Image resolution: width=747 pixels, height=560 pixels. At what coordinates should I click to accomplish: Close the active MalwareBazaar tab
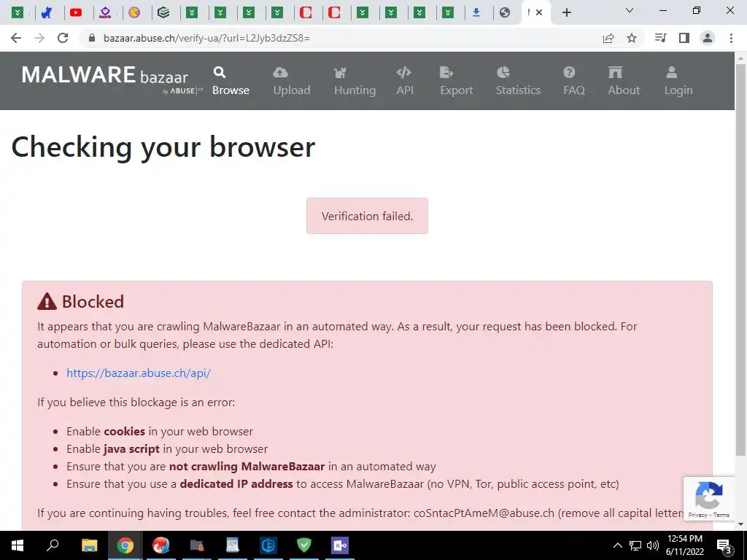[x=539, y=12]
